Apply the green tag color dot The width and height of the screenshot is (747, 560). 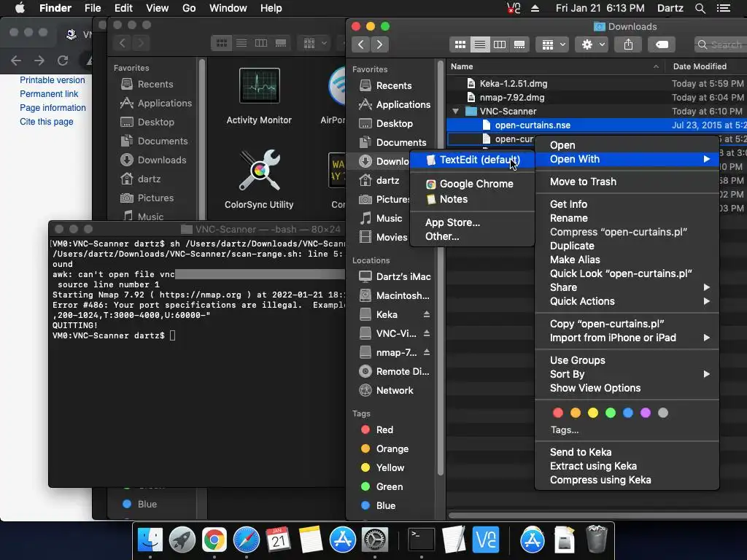point(611,413)
